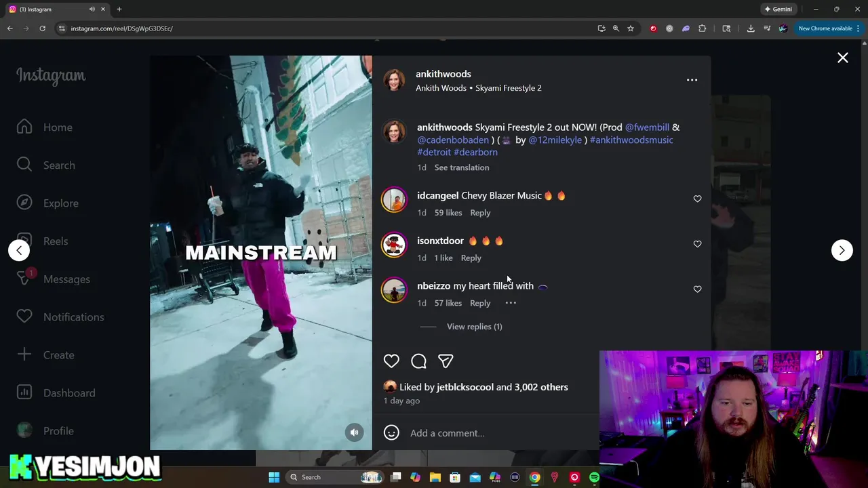868x488 pixels.
Task: View 57 likes on nbeizzo's comment
Action: pos(448,303)
